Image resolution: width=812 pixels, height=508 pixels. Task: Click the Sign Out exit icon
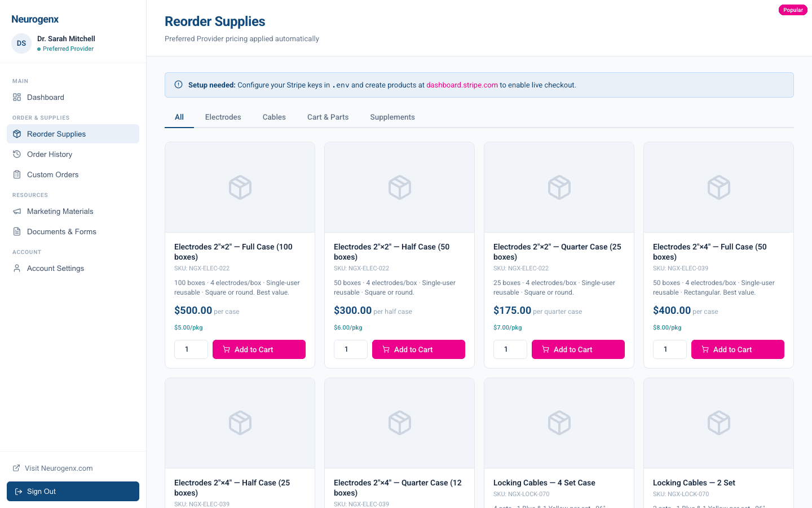[19, 491]
